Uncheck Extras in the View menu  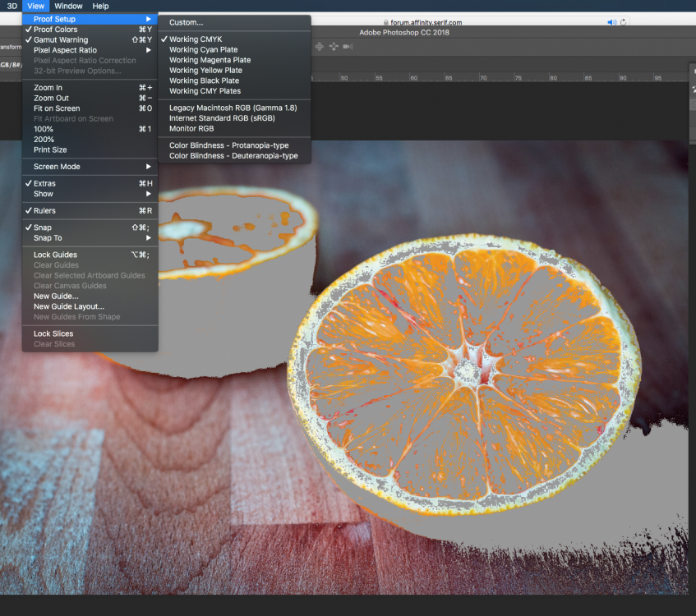pyautogui.click(x=46, y=183)
